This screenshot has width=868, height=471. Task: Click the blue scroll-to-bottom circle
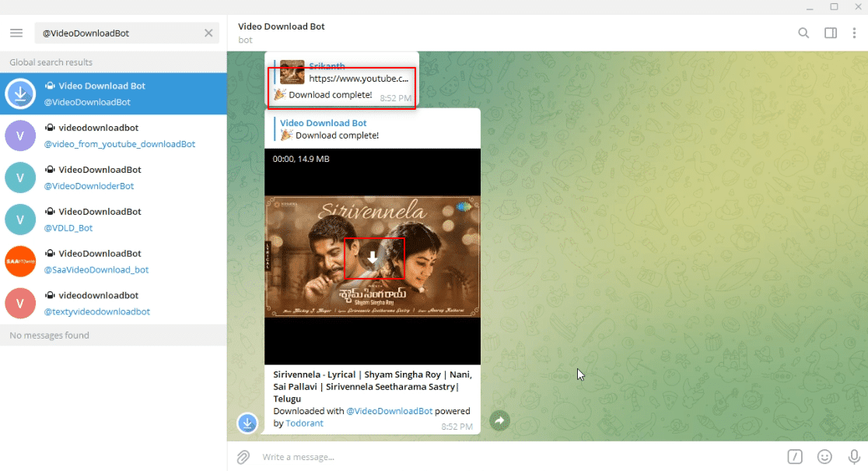click(x=247, y=423)
